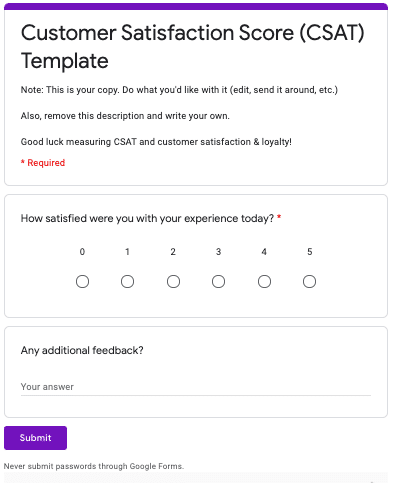Click the 'Also, remove this description' line
The image size is (397, 483).
point(125,116)
